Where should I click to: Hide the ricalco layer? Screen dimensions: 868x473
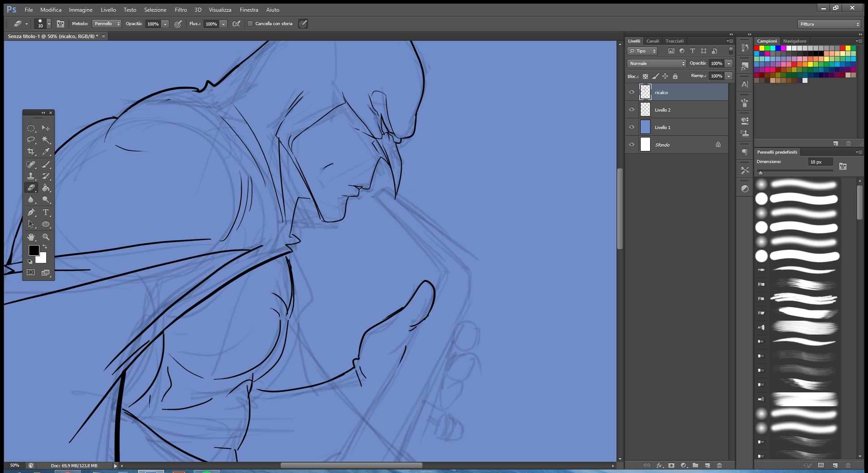[632, 92]
